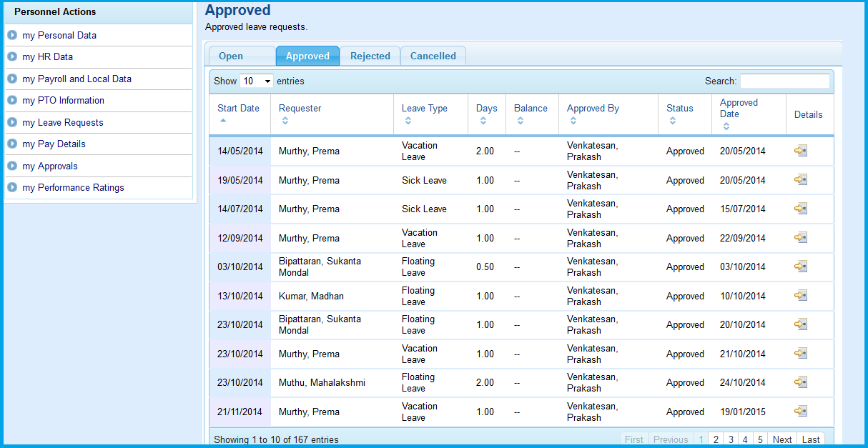
Task: Click arrow icon beside my Personal Data
Action: click(x=12, y=35)
